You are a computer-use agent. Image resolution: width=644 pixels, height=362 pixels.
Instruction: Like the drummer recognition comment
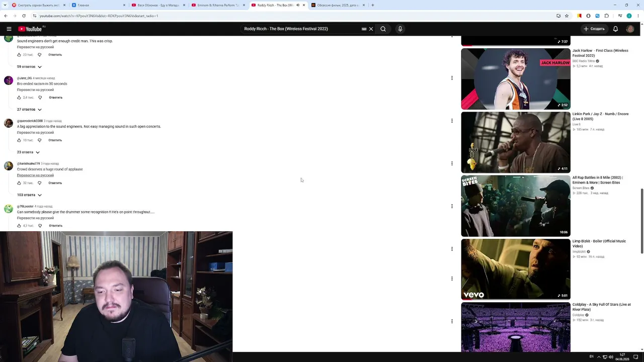[x=19, y=226]
